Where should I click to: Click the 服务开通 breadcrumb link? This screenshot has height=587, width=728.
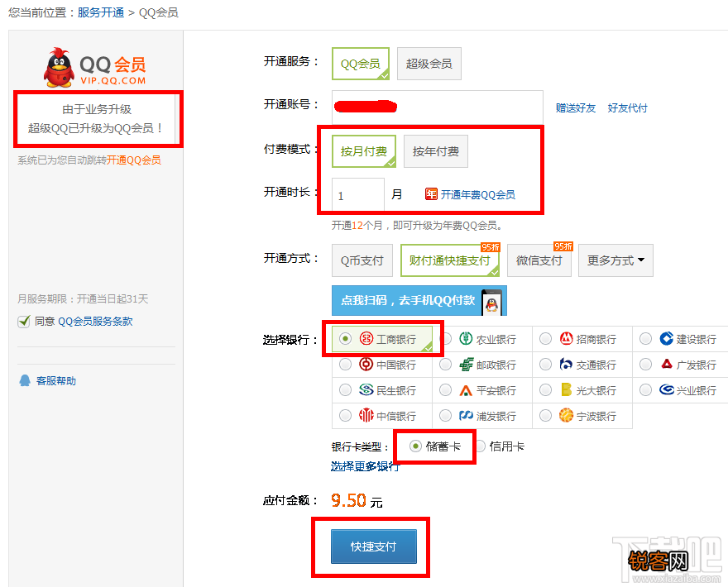point(101,12)
